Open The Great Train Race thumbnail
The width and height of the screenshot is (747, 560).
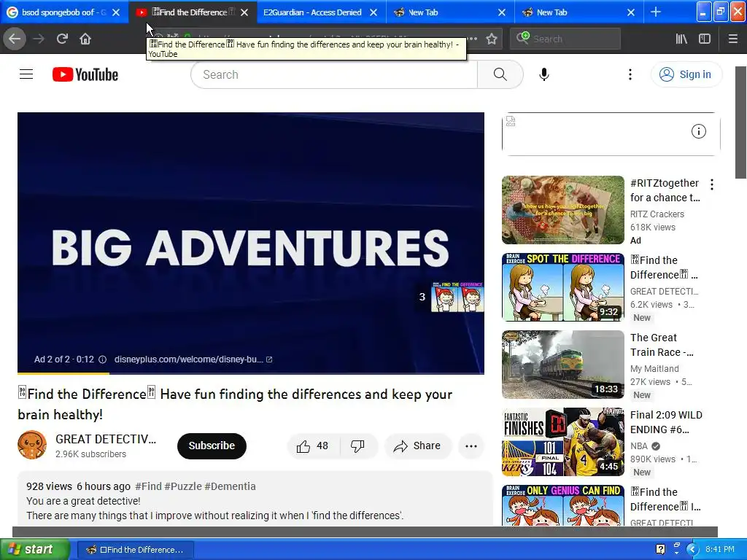tap(562, 365)
